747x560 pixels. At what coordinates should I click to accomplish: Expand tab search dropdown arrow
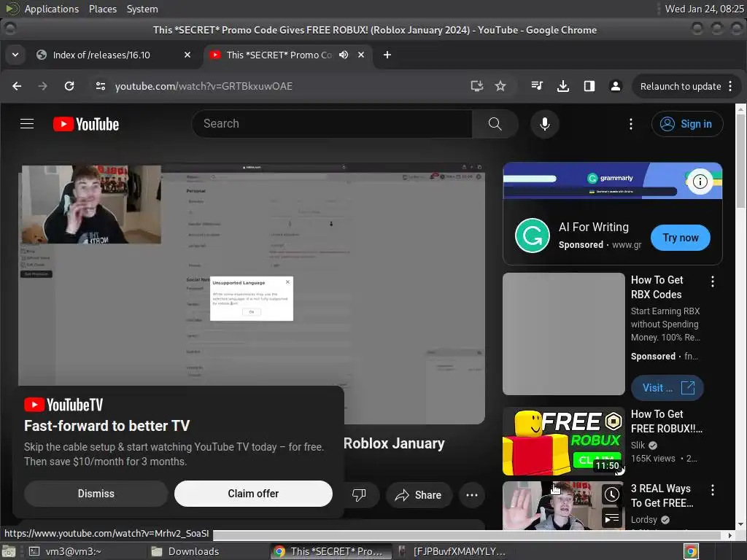pos(15,55)
